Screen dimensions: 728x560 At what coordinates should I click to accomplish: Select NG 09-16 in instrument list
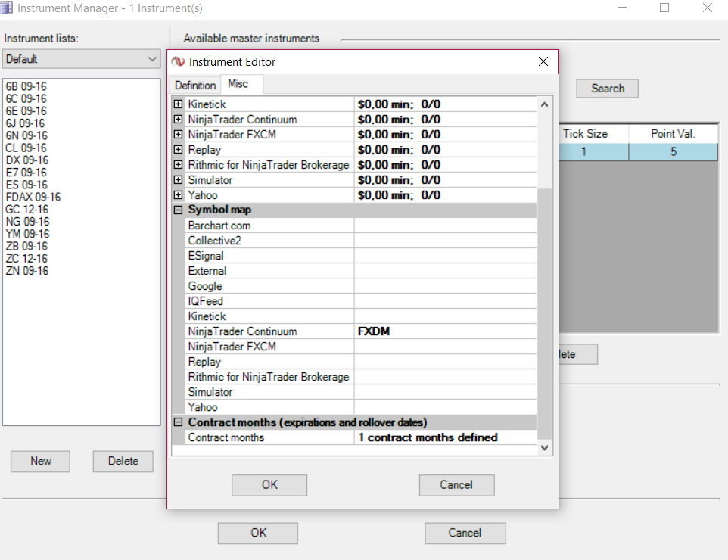[27, 222]
